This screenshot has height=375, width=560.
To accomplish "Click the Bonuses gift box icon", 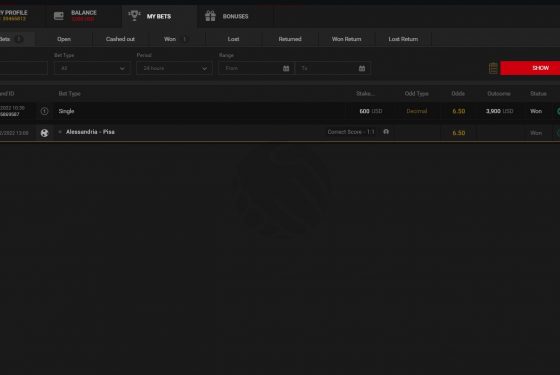I will (210, 16).
